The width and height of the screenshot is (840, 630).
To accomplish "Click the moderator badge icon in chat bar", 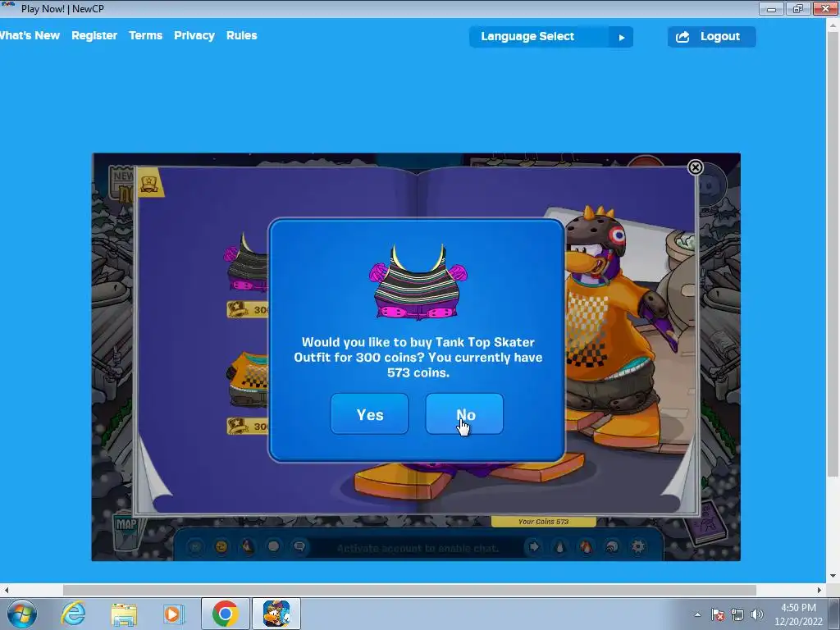I will [x=195, y=546].
